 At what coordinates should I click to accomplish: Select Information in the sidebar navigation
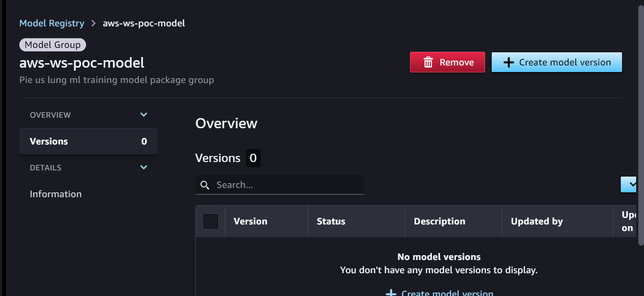point(55,194)
